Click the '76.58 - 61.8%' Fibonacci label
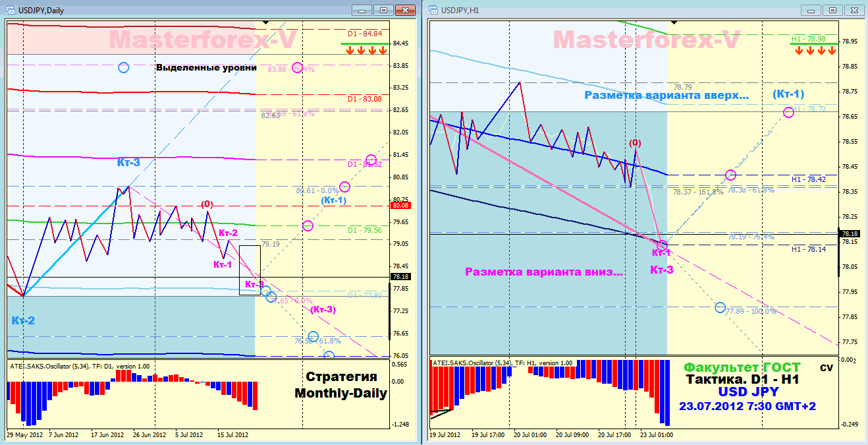The width and height of the screenshot is (868, 445). 318,341
